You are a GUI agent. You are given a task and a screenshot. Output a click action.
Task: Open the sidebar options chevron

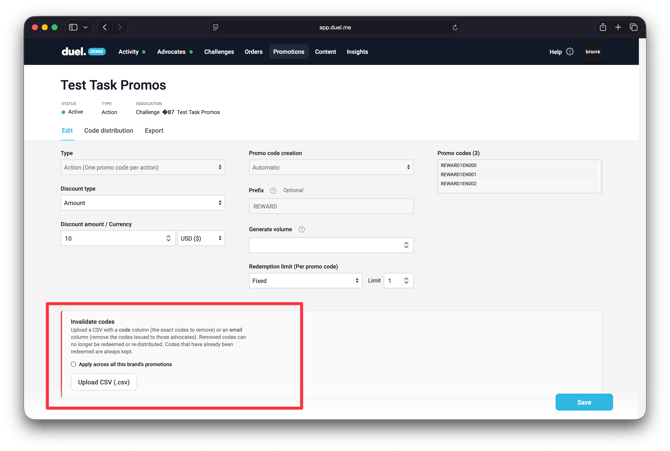(x=85, y=27)
